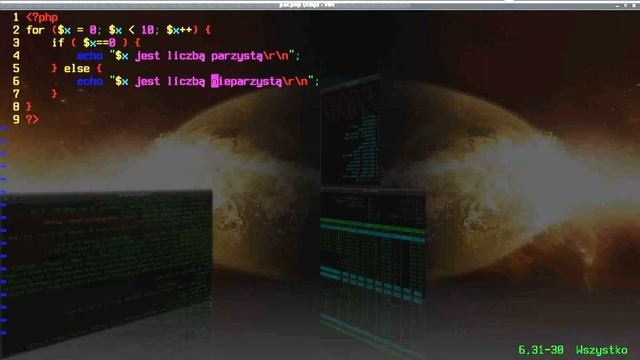
Task: Click the '$x++' increment expression on line 2
Action: click(179, 30)
